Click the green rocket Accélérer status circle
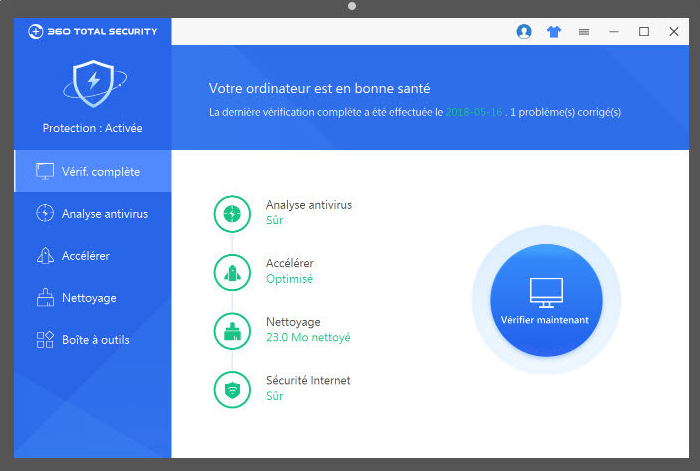 (232, 272)
